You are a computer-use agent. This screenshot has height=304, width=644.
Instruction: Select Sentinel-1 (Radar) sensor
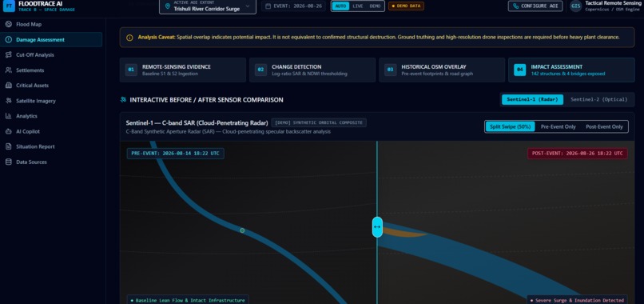pyautogui.click(x=532, y=99)
